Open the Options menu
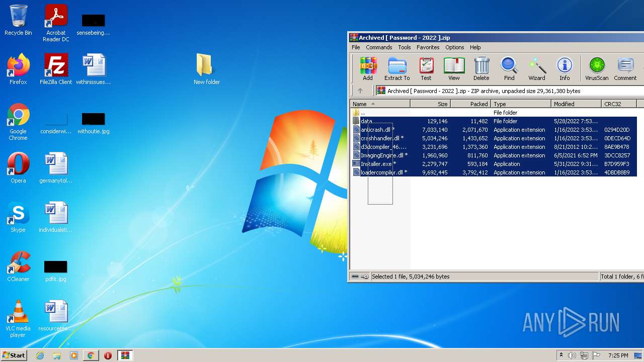Viewport: 644px width, 362px height. 455,47
